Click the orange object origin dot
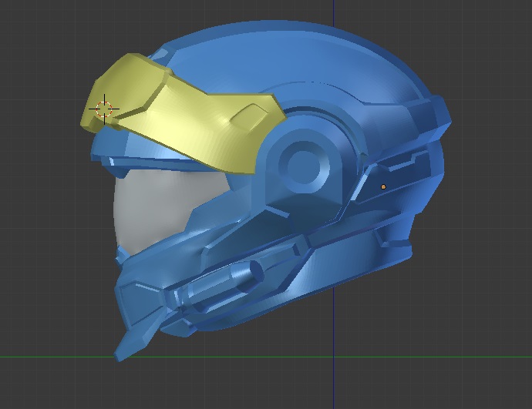The height and width of the screenshot is (409, 532). coord(383,186)
